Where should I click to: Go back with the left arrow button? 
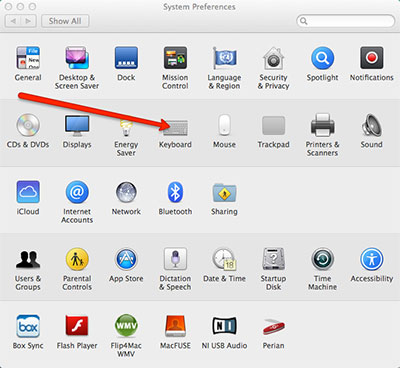(x=13, y=21)
